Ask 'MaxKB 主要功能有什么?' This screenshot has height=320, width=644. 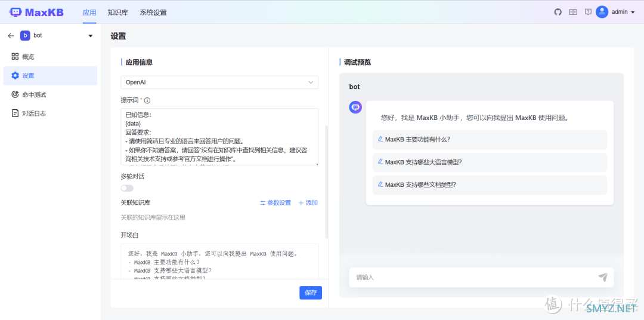pyautogui.click(x=490, y=140)
